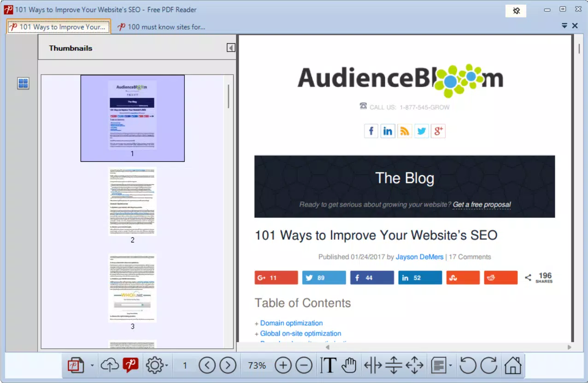Open the 'Global on-site optimization' link
The image size is (588, 383).
(x=300, y=333)
